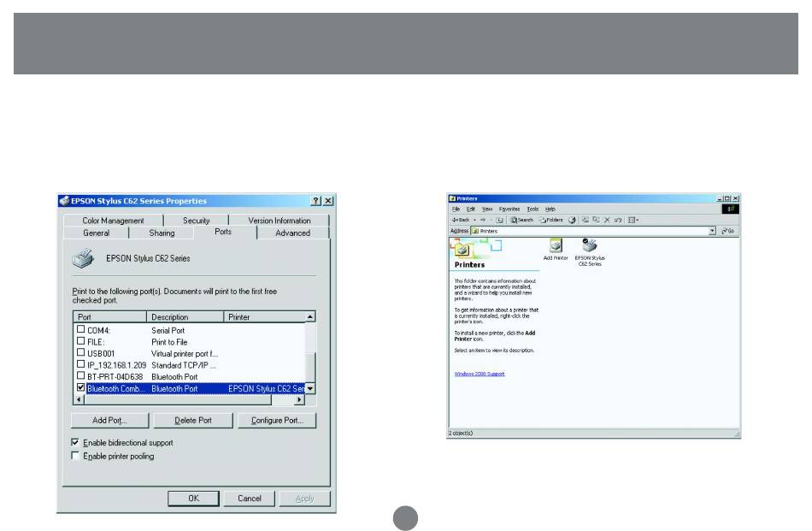Toggle the Folders pane in the Printers toolbar
Viewport: 812px width, 531px height.
(x=551, y=220)
